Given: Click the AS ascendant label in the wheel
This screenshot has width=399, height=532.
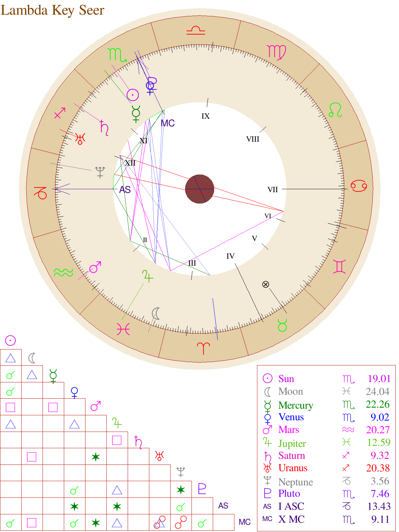Looking at the screenshot, I should (x=125, y=190).
